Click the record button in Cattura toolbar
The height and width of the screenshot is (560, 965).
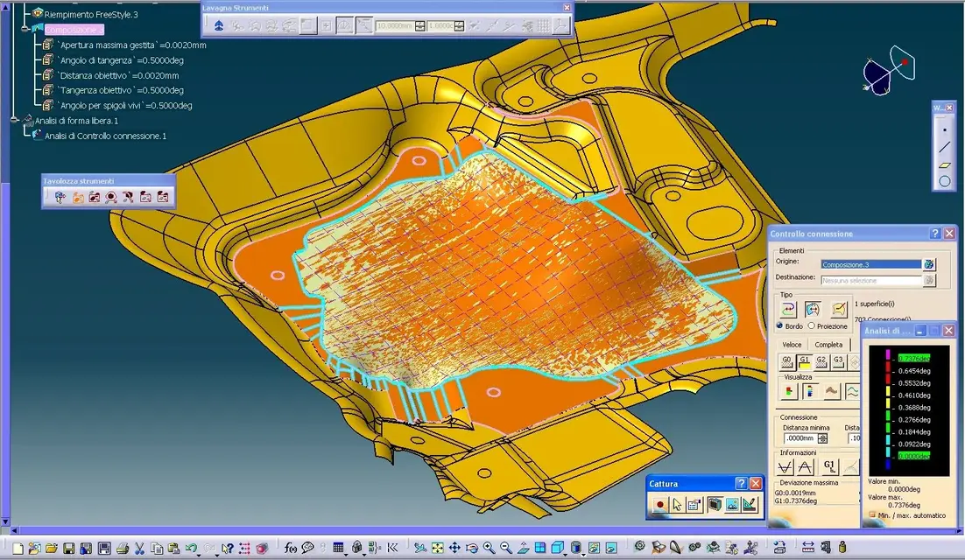[x=660, y=505]
